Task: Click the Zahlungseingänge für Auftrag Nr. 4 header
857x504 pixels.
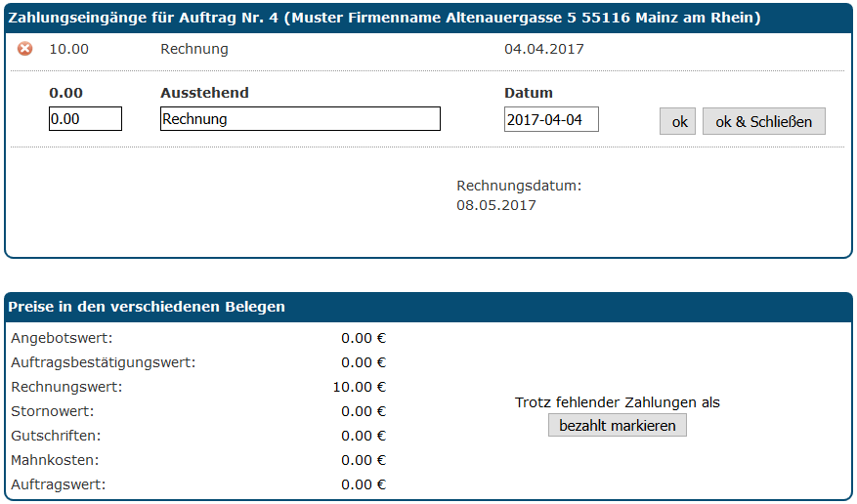Action: coord(384,19)
